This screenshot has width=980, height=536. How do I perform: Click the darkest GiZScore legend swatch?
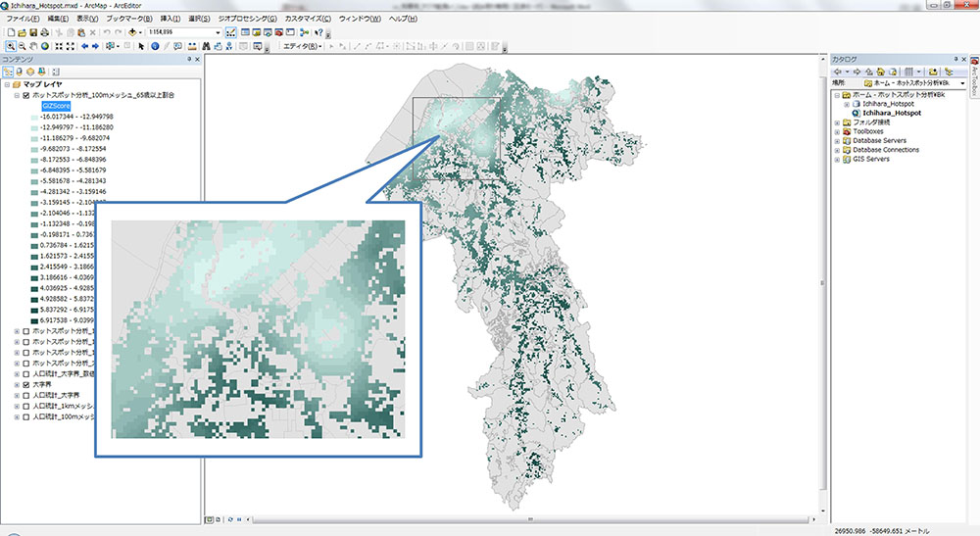[x=34, y=320]
